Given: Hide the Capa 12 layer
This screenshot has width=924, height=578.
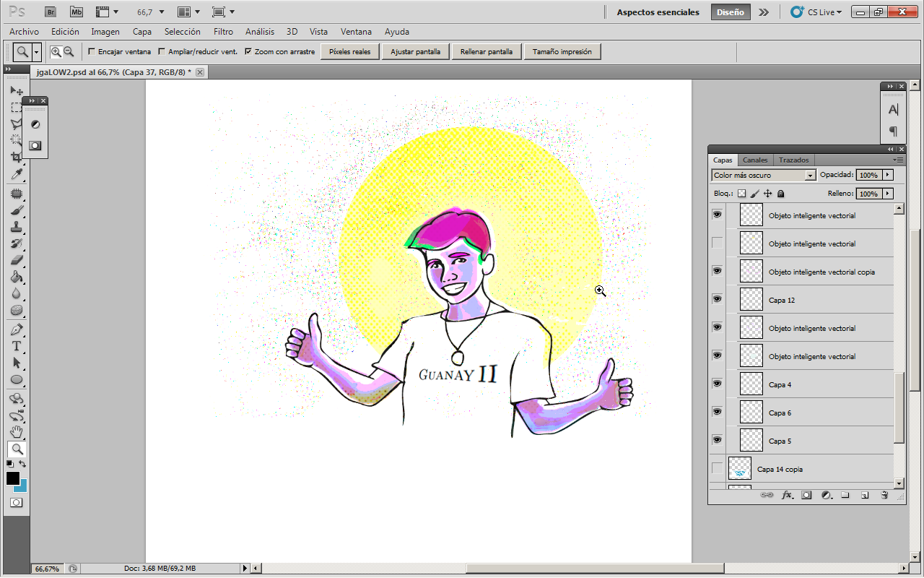Looking at the screenshot, I should [x=717, y=299].
